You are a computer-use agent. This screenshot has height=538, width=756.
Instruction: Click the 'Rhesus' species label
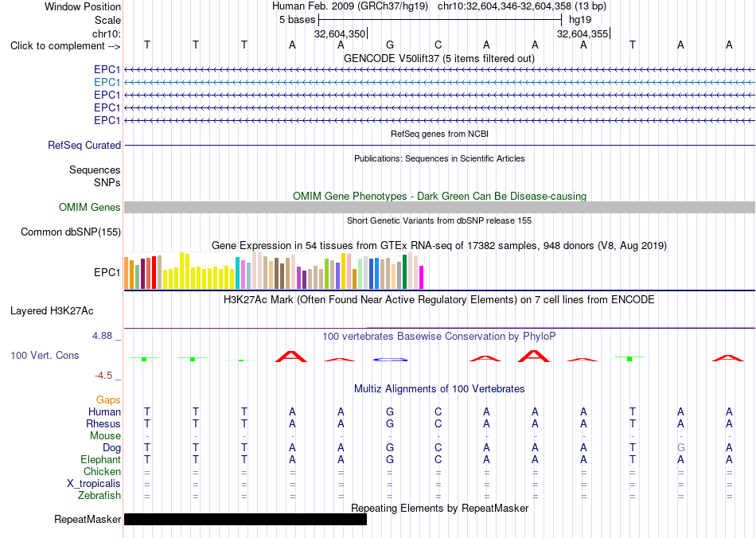coord(103,423)
